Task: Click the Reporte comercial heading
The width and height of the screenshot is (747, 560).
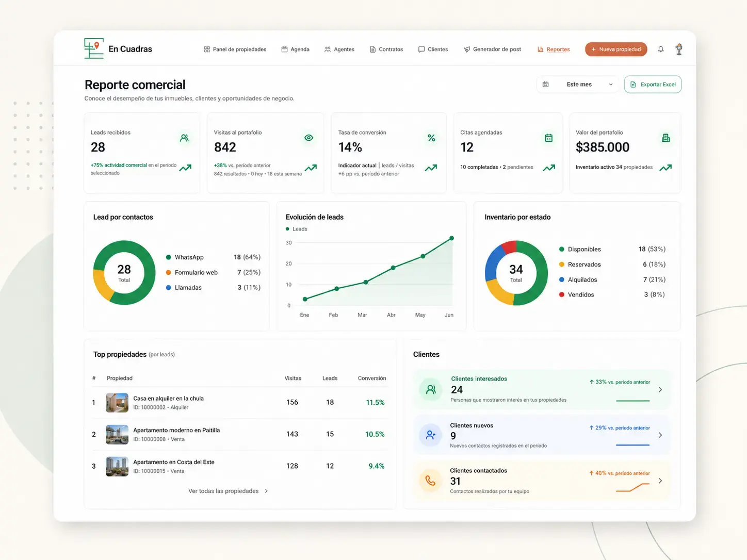Action: [135, 85]
